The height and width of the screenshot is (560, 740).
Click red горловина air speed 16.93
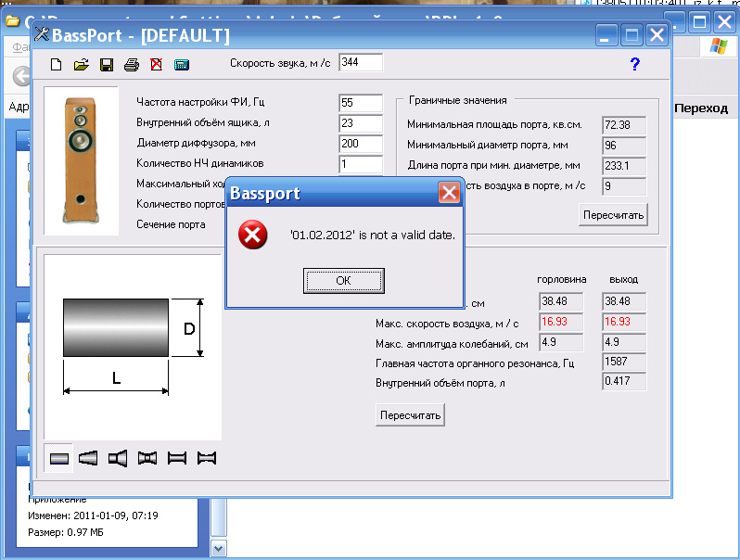[x=561, y=322]
